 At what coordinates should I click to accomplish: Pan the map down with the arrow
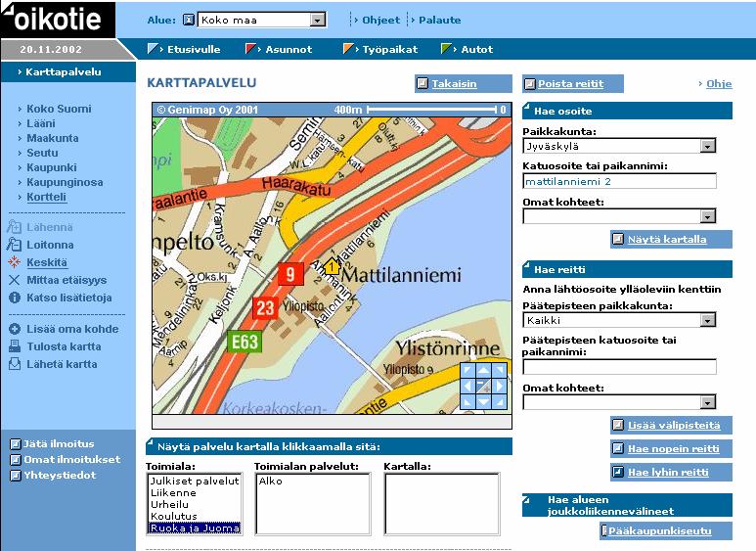tap(483, 401)
